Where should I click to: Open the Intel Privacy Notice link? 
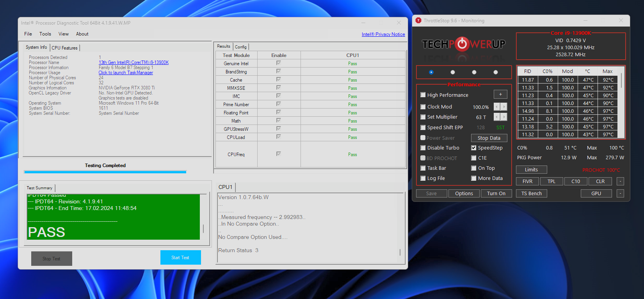(383, 34)
